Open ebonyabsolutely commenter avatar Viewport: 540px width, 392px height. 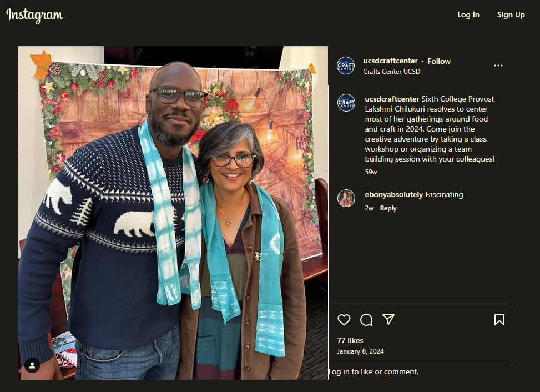(x=346, y=198)
